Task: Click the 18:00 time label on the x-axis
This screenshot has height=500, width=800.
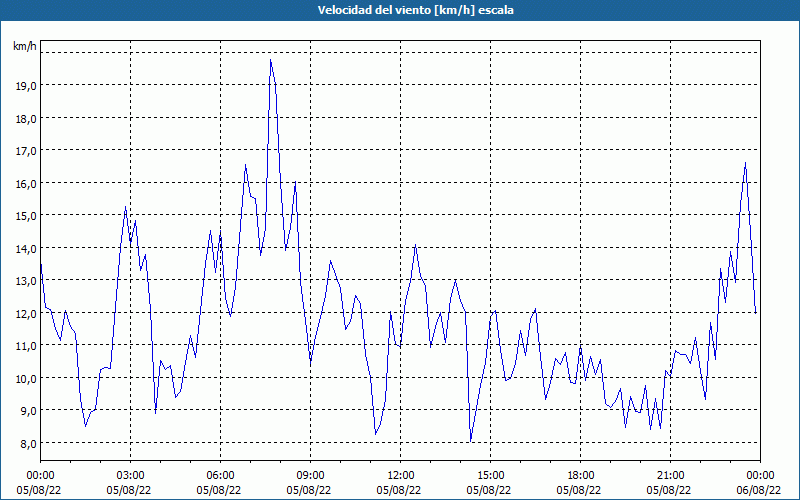Action: (x=580, y=476)
